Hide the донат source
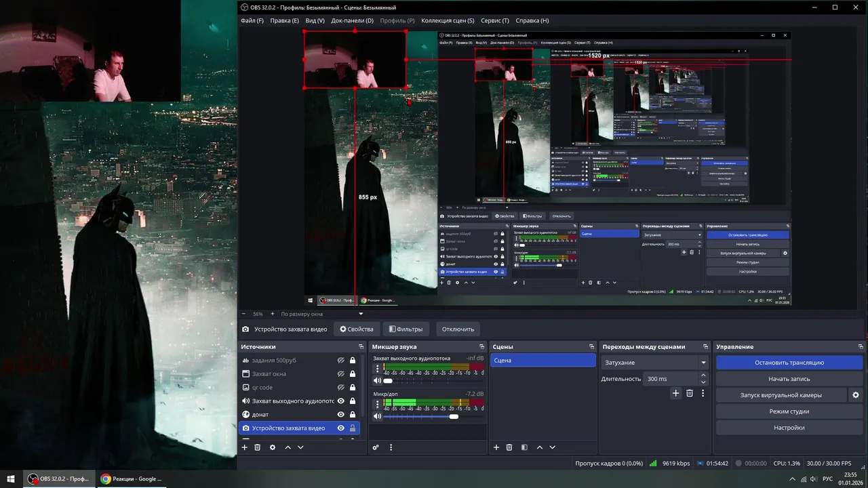The width and height of the screenshot is (868, 488). (341, 415)
